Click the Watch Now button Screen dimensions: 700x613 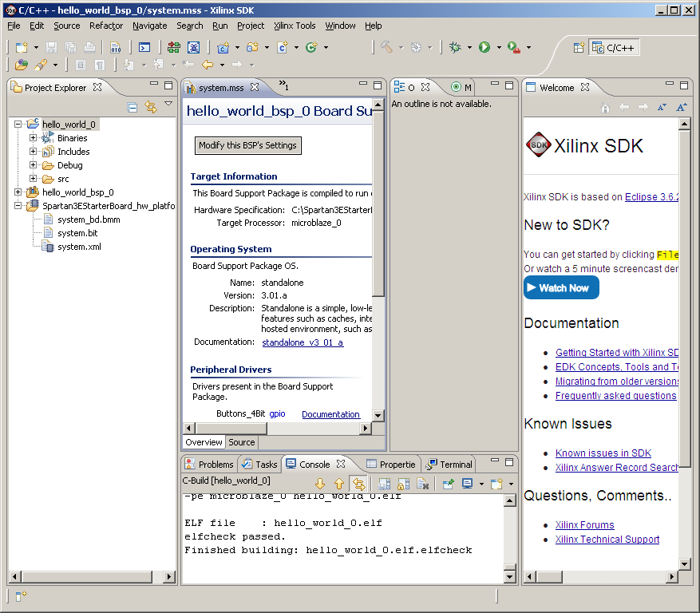pos(561,288)
